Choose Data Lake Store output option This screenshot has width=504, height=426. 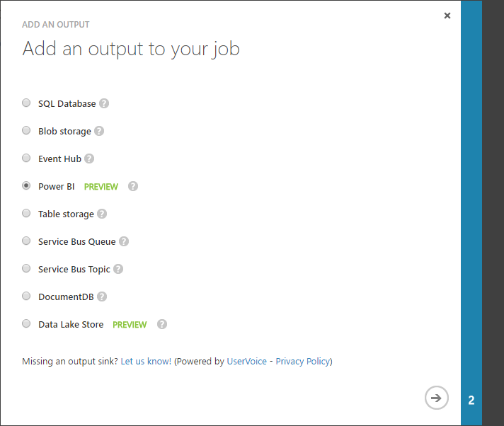(x=26, y=323)
